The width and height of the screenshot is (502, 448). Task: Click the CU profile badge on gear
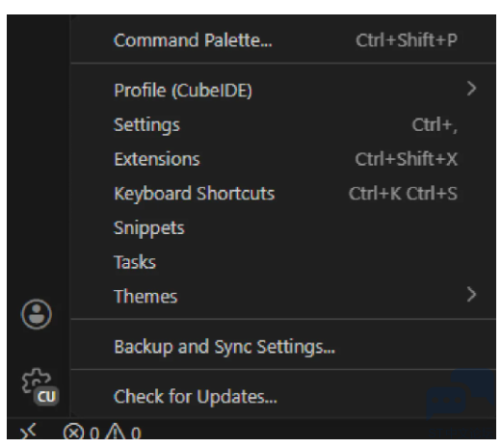[46, 396]
